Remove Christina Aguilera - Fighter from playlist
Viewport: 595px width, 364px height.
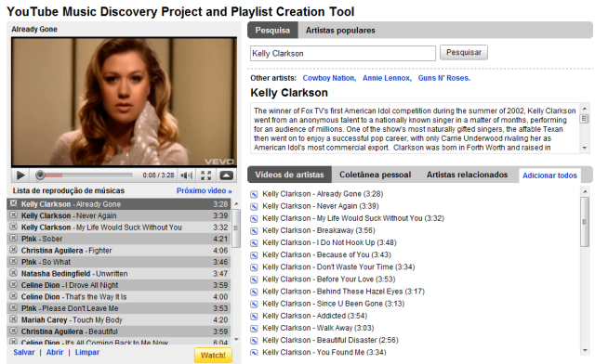point(13,250)
